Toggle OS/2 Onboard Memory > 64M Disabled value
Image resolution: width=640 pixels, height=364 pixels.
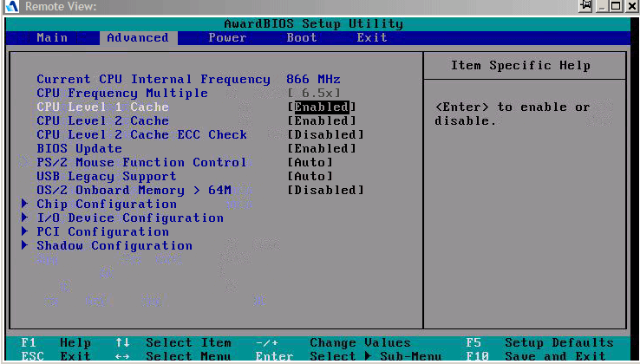[325, 190]
